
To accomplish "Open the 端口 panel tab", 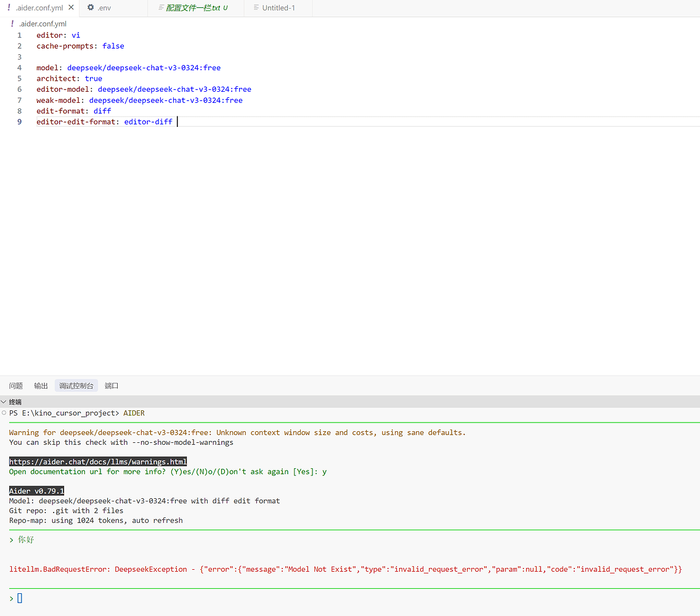I will 111,386.
